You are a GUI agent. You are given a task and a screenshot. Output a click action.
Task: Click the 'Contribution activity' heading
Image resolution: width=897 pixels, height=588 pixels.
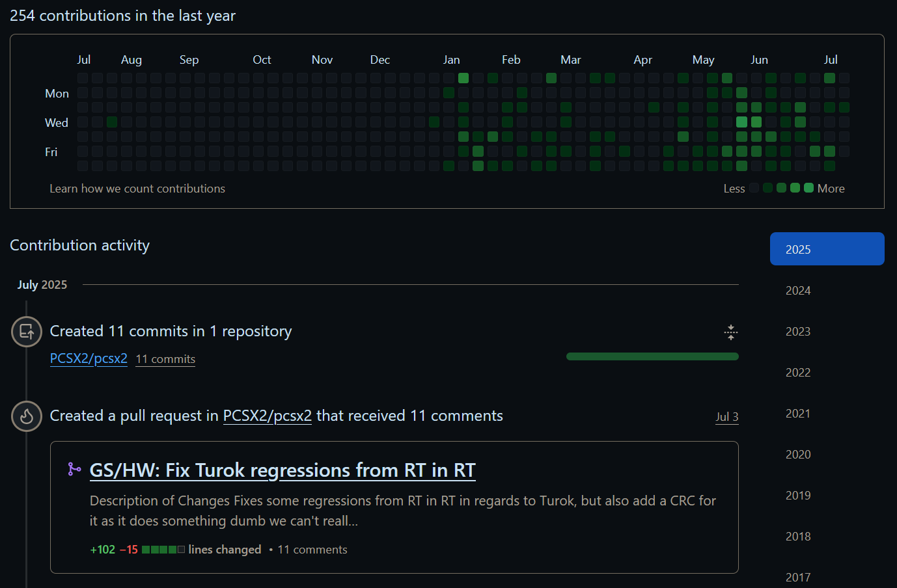(79, 245)
